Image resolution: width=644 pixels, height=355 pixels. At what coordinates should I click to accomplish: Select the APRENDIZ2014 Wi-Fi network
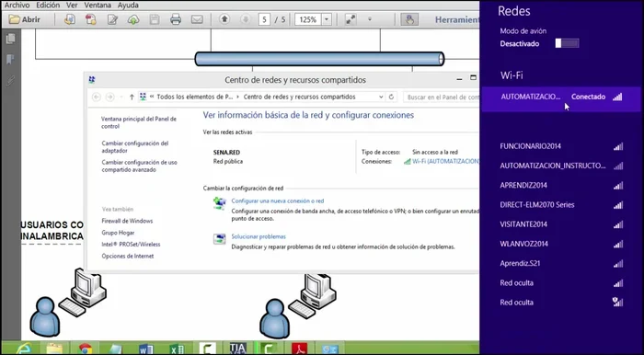coord(561,185)
